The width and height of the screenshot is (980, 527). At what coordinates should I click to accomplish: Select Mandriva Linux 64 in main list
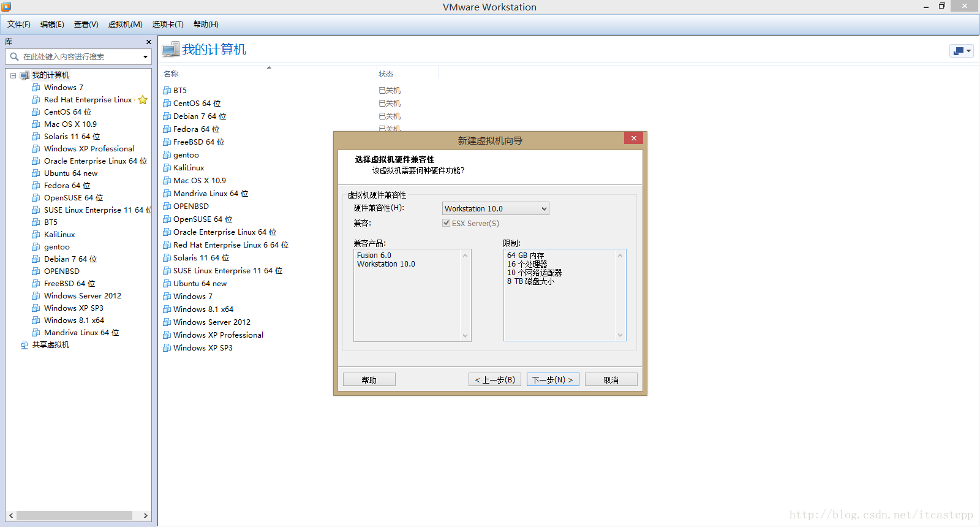click(211, 194)
